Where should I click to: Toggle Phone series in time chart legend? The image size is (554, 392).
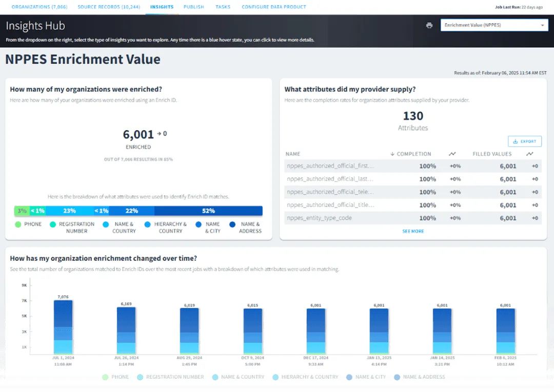(x=115, y=377)
